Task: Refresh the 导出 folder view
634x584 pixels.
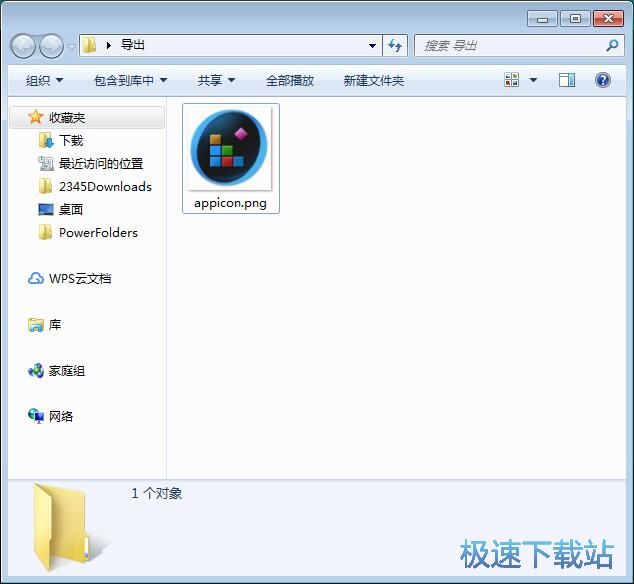Action: click(395, 46)
